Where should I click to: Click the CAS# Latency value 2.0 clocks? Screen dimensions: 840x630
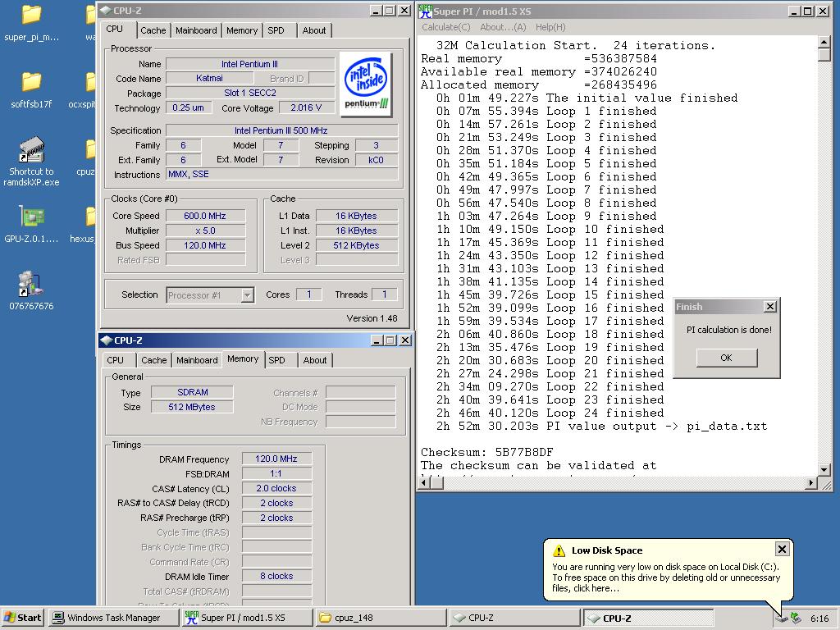pos(276,488)
